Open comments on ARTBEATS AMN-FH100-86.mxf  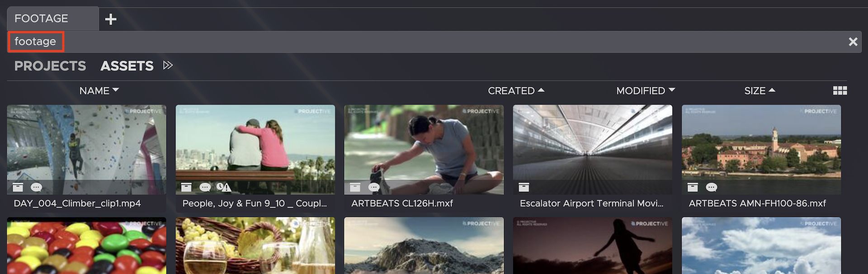pos(711,187)
